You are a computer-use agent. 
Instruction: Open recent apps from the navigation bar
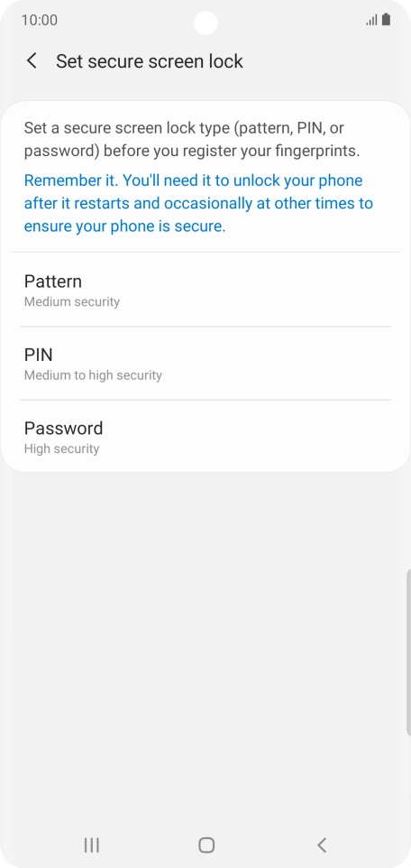click(91, 845)
